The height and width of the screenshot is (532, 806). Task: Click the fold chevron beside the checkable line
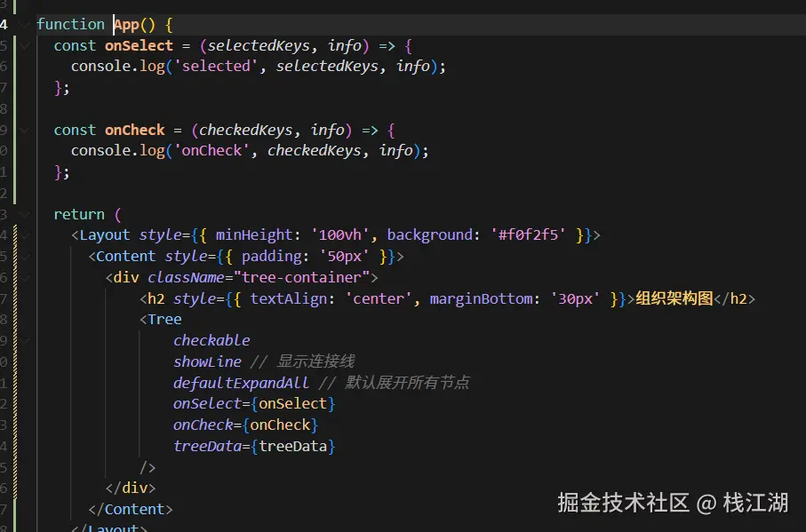tap(24, 340)
